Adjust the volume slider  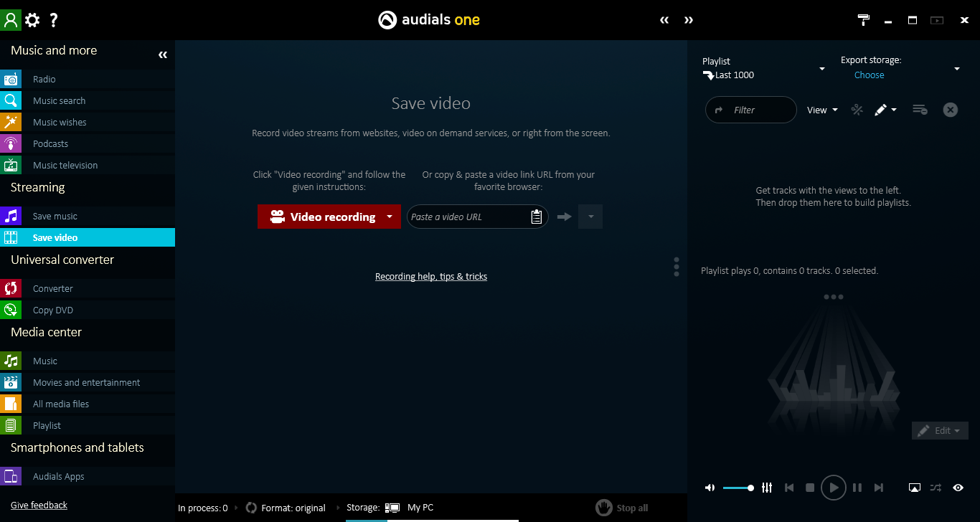pos(738,488)
